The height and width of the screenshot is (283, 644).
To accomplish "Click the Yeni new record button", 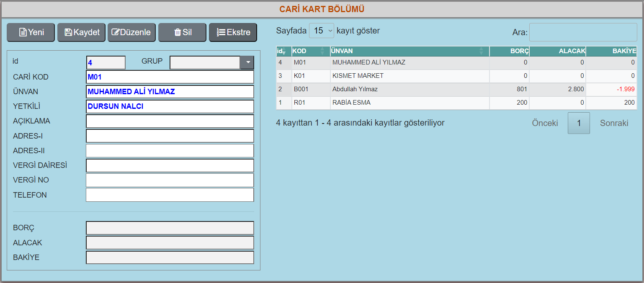I will pyautogui.click(x=31, y=32).
